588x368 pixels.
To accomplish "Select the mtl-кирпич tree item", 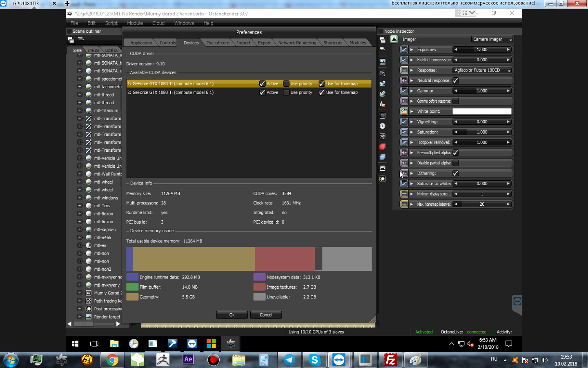I will (x=105, y=229).
